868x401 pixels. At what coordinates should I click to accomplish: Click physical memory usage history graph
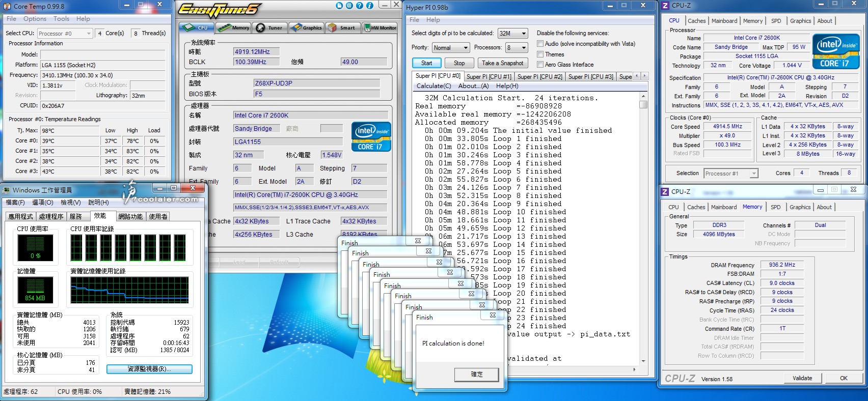[x=129, y=290]
